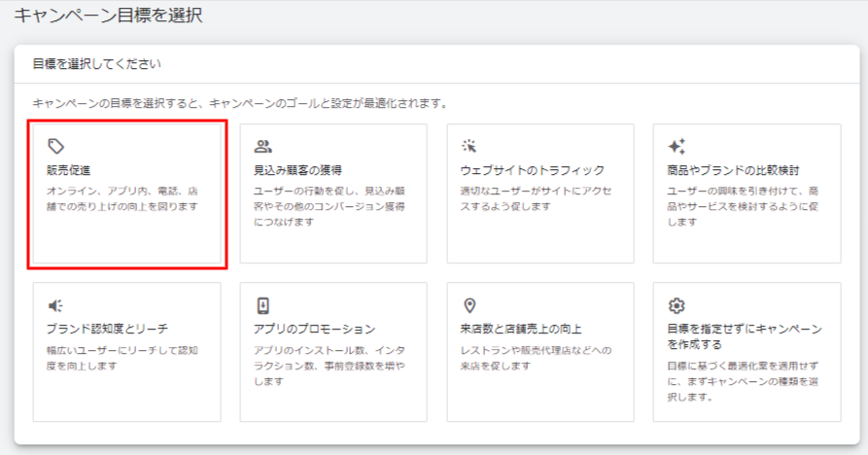Screen dimensions: 868x455
Task: Pick the ウェブサイトのトラフィック goal title
Action: [x=532, y=170]
